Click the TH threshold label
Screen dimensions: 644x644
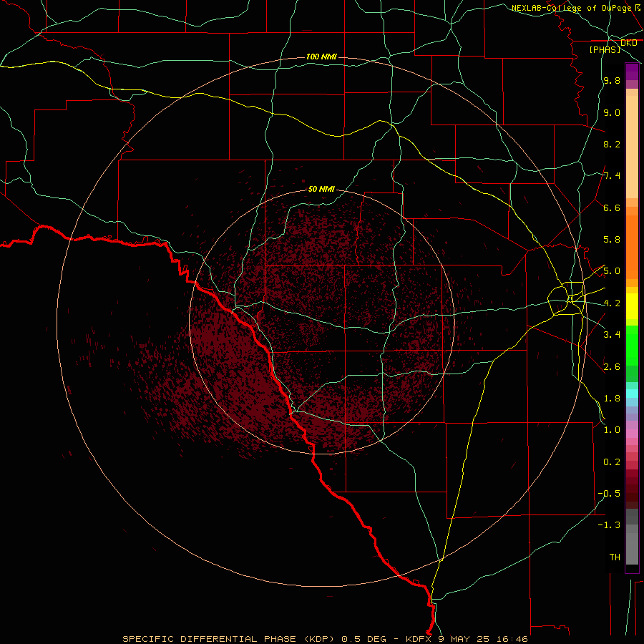pos(615,557)
